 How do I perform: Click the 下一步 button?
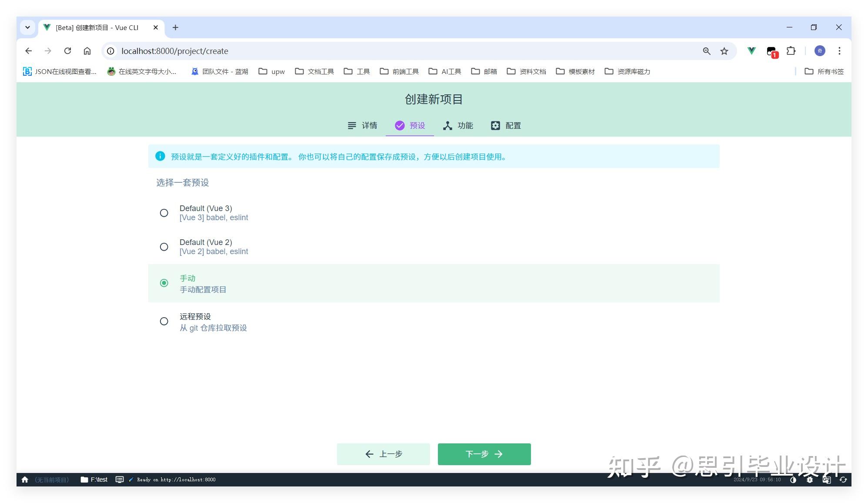484,454
